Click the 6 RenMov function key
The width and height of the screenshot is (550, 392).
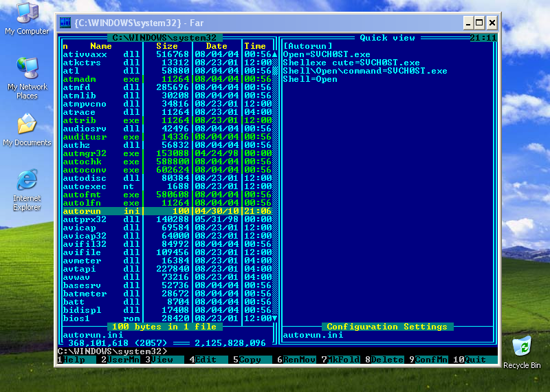(296, 360)
